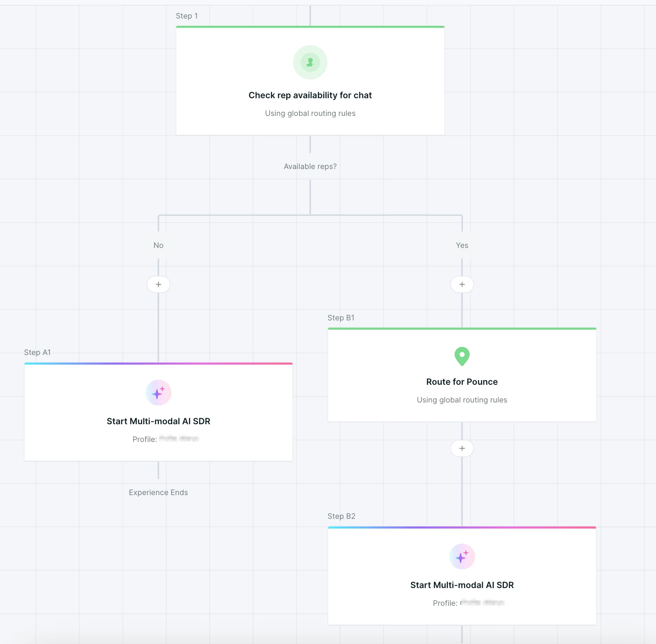The image size is (656, 644).
Task: Open the Check rep availability for chat card
Action: 310,80
